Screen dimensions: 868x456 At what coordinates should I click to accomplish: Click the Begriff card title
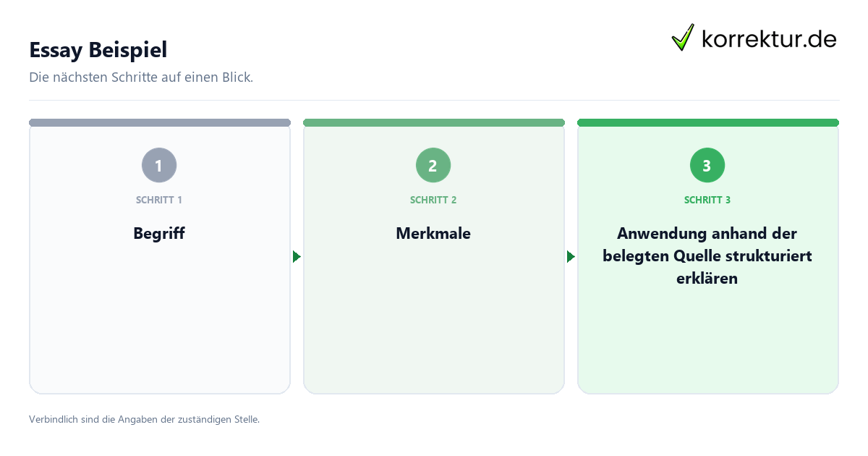159,234
